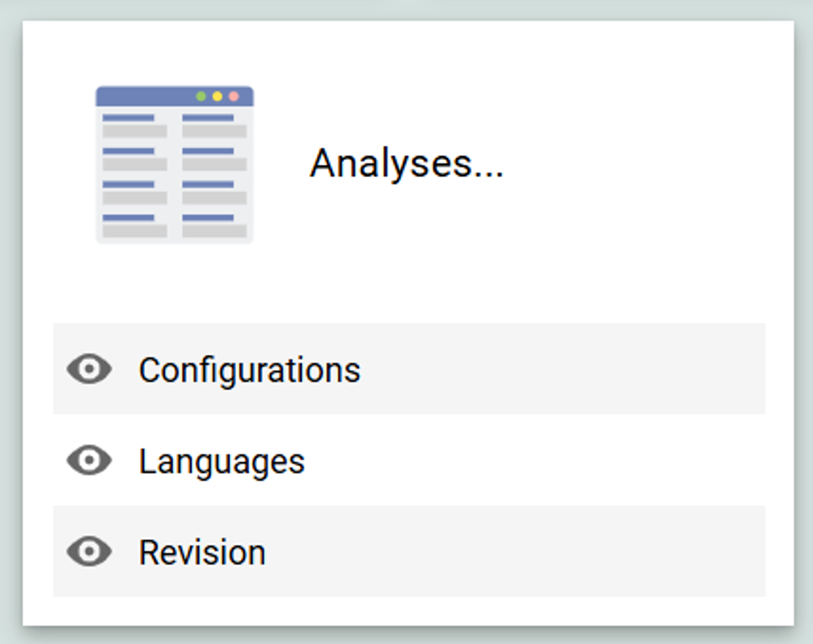Image resolution: width=813 pixels, height=644 pixels.
Task: Click the empty area of Languages row
Action: coord(553,460)
